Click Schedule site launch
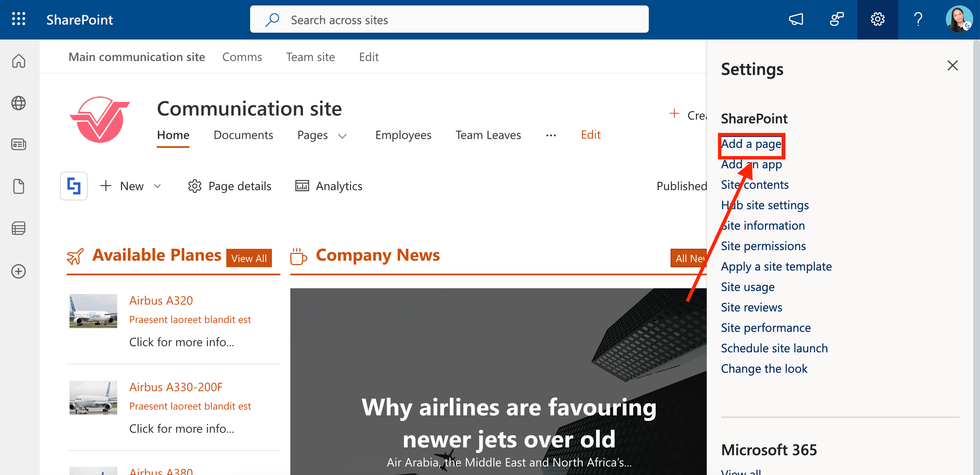Image resolution: width=980 pixels, height=475 pixels. 774,348
